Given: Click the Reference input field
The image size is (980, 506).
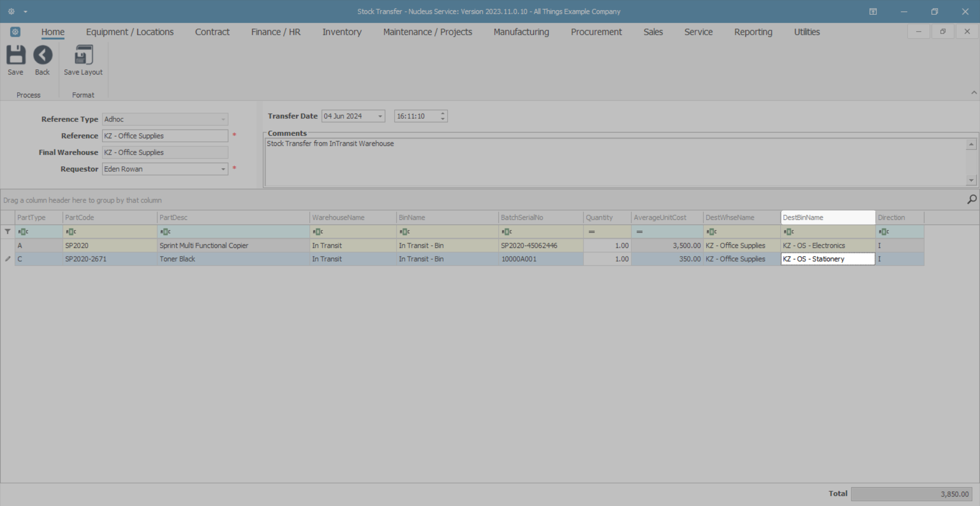Looking at the screenshot, I should coord(165,136).
